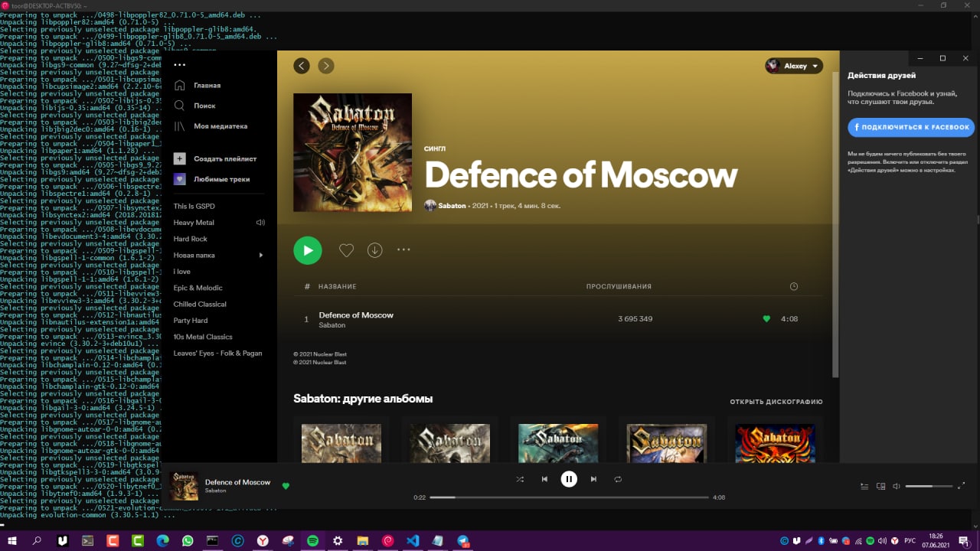Select the Defence of Moscow track row title
980x551 pixels.
[356, 315]
